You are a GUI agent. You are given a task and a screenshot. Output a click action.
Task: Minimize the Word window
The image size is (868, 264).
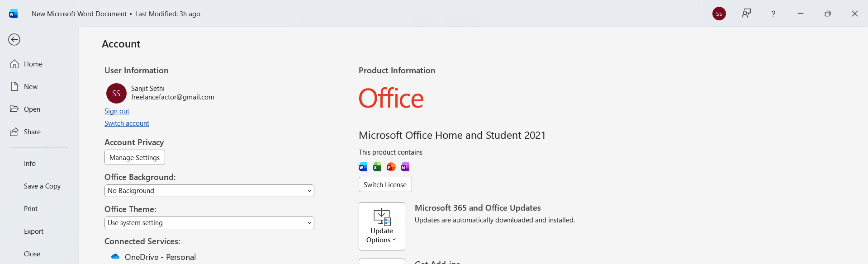(801, 14)
